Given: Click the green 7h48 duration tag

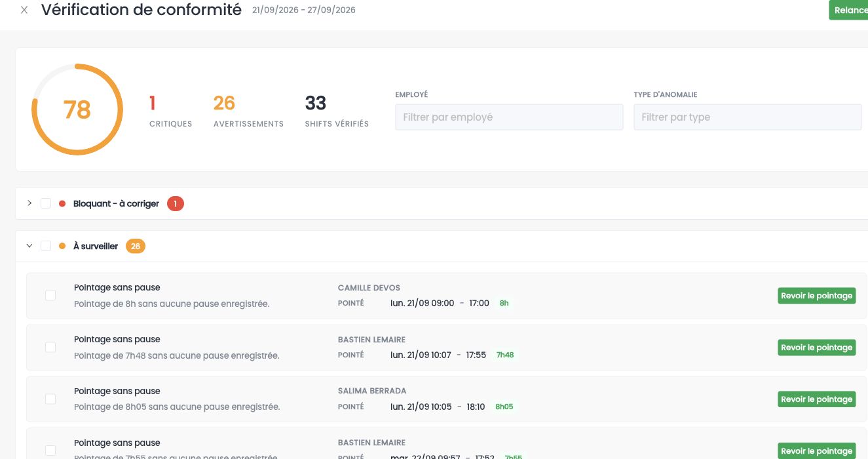Looking at the screenshot, I should [x=505, y=355].
